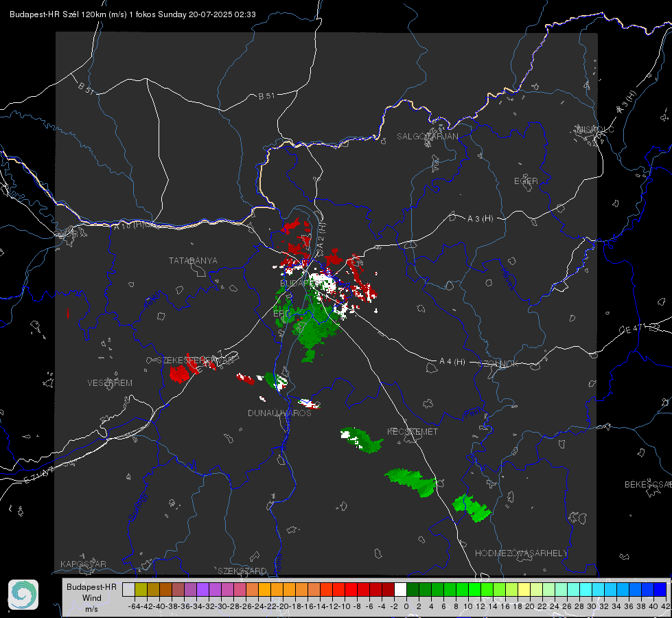The width and height of the screenshot is (672, 618).
Task: Click the radar title text with date 20-07-2025
Action: (x=133, y=14)
